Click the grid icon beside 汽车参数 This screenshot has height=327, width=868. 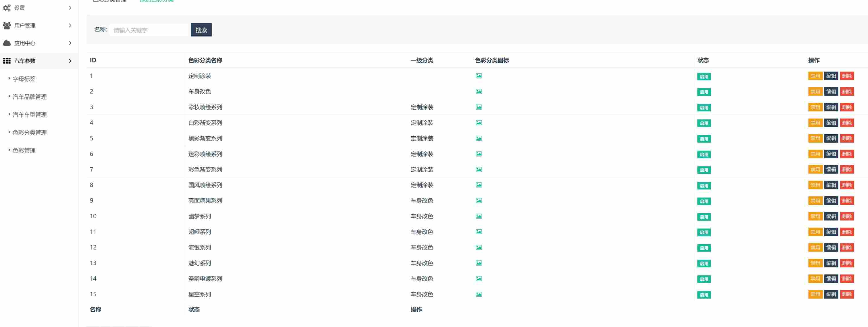pos(7,61)
